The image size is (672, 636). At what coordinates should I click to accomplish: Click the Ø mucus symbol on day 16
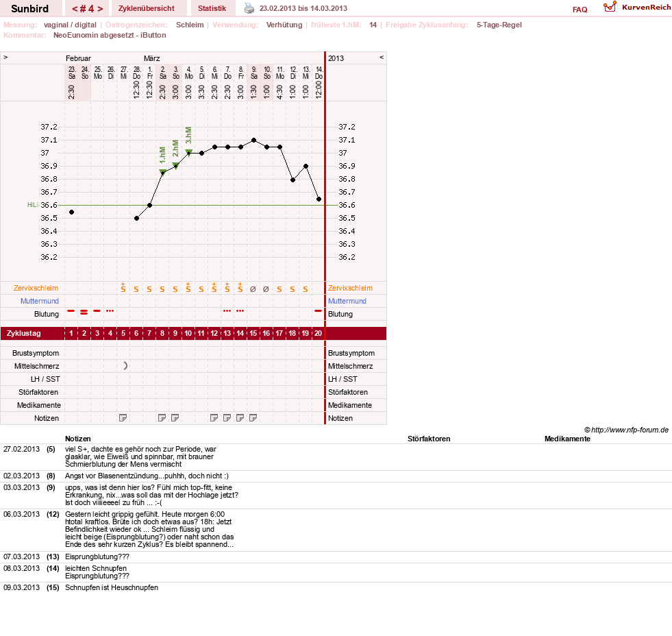pyautogui.click(x=266, y=289)
